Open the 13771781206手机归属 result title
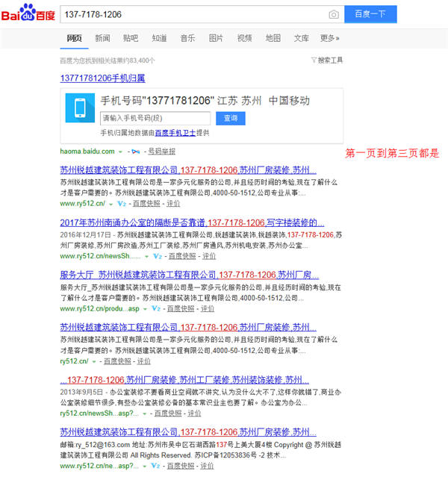Viewport: 448px width, 477px height. click(102, 78)
